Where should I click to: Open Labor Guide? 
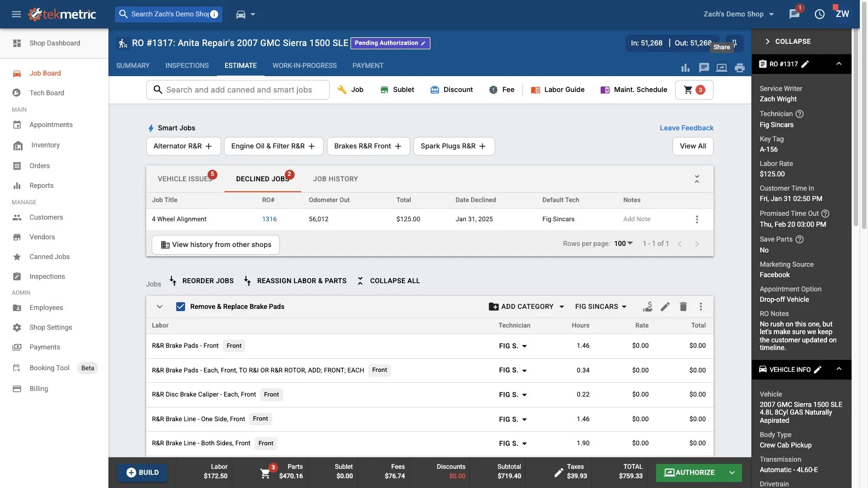557,90
